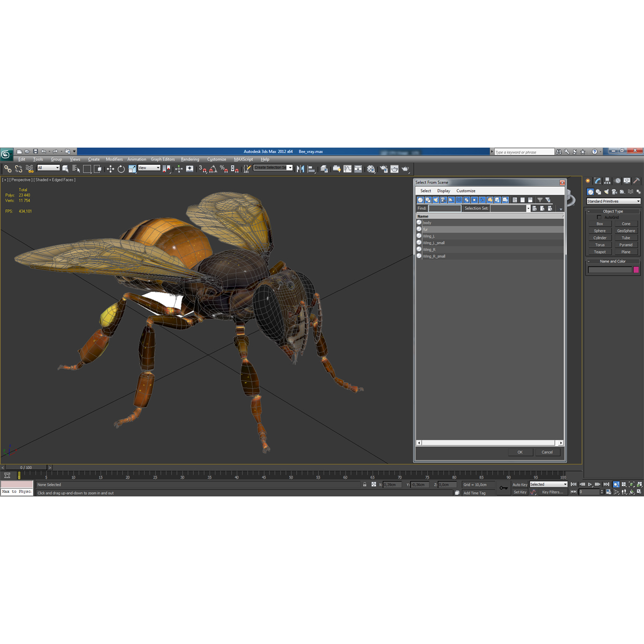Click the object color swatch

tap(635, 270)
